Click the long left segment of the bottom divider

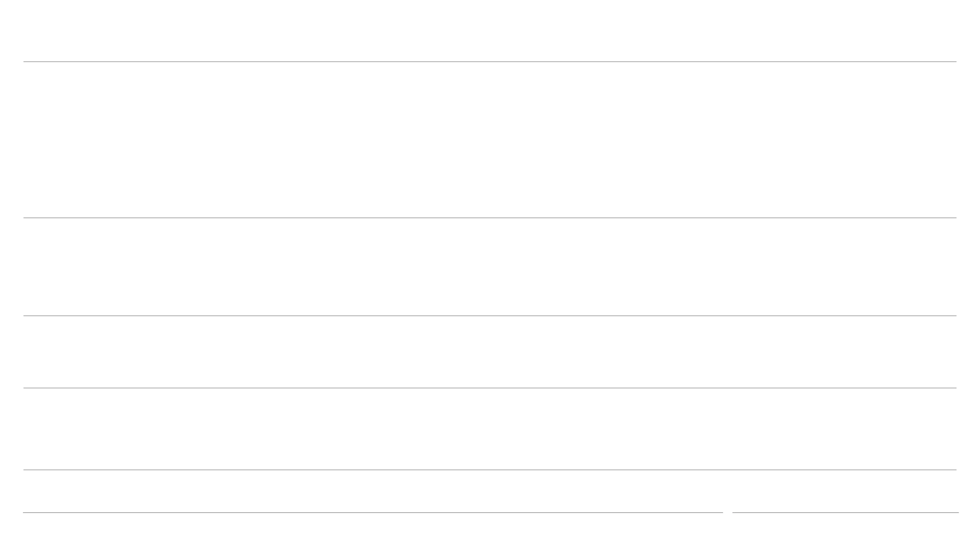[x=373, y=512]
